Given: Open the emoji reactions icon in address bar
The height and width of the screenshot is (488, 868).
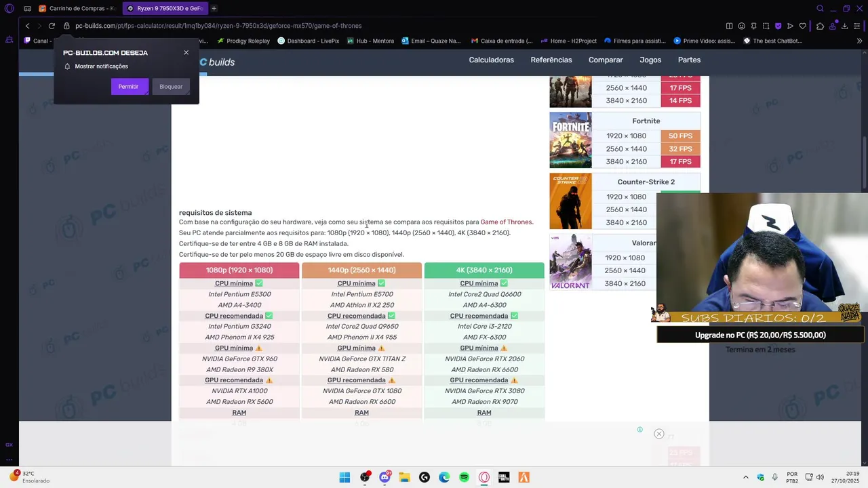Looking at the screenshot, I should tap(741, 26).
